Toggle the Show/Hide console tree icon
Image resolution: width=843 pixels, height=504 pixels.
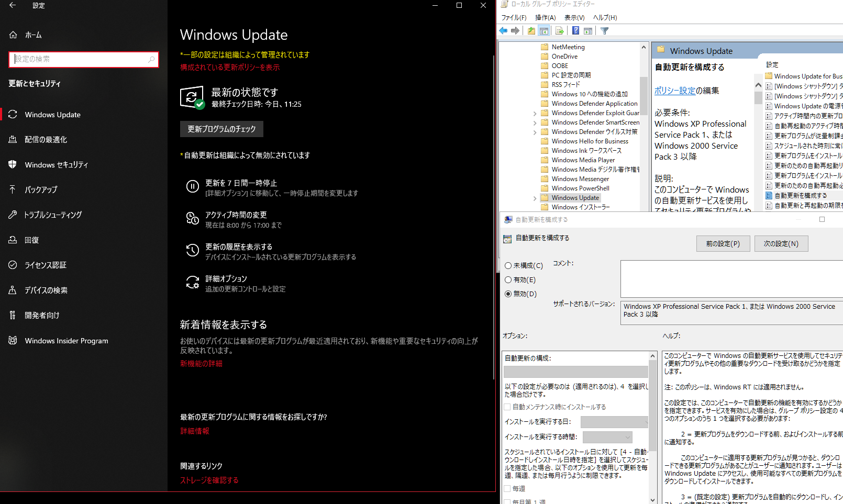coord(544,31)
